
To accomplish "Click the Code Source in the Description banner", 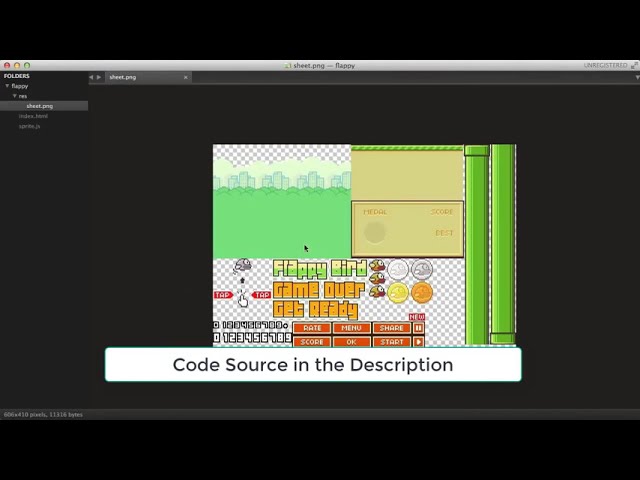I will point(313,364).
